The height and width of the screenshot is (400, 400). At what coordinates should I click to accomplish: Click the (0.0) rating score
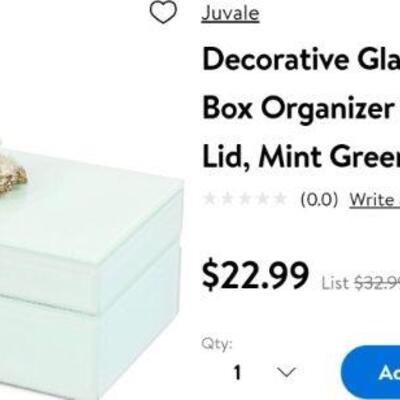tap(319, 200)
